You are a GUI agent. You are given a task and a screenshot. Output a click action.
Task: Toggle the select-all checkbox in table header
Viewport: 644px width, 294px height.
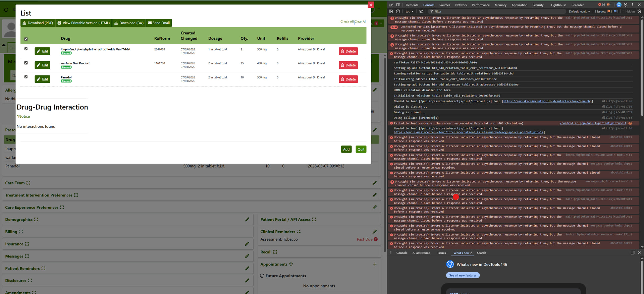click(26, 39)
